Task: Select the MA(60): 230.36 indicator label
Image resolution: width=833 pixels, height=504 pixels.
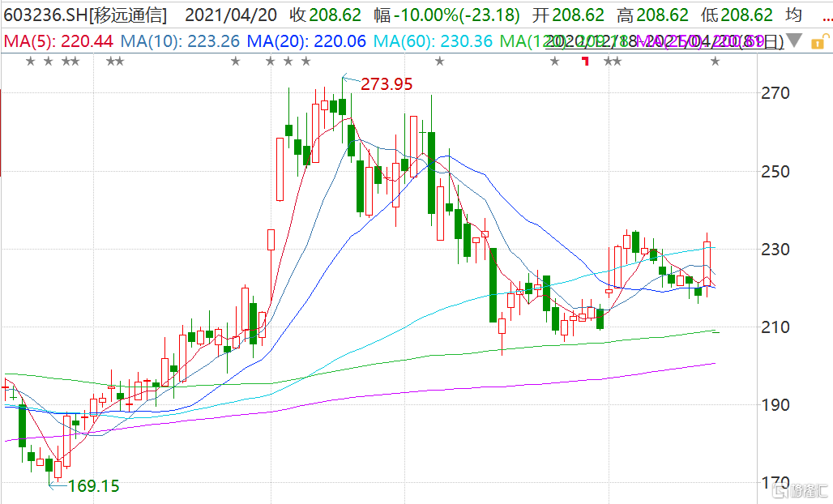Action: click(433, 41)
